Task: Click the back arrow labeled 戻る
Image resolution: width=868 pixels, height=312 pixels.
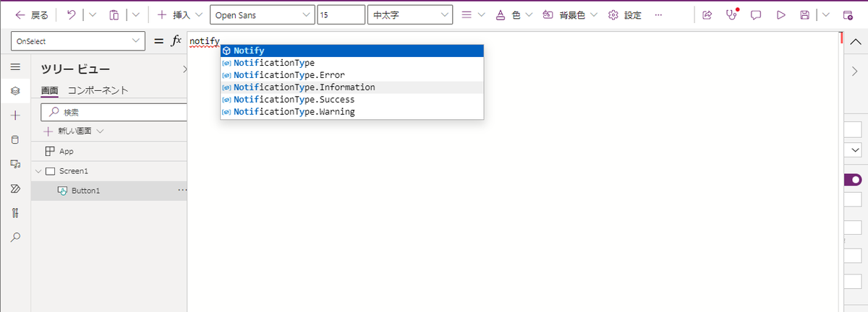Action: [x=32, y=14]
